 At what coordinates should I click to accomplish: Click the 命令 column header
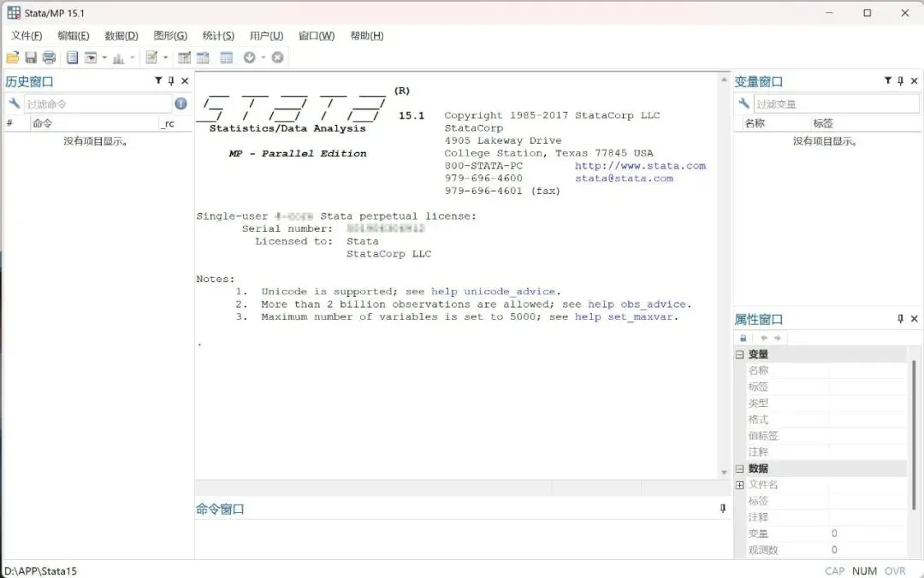tap(94, 123)
